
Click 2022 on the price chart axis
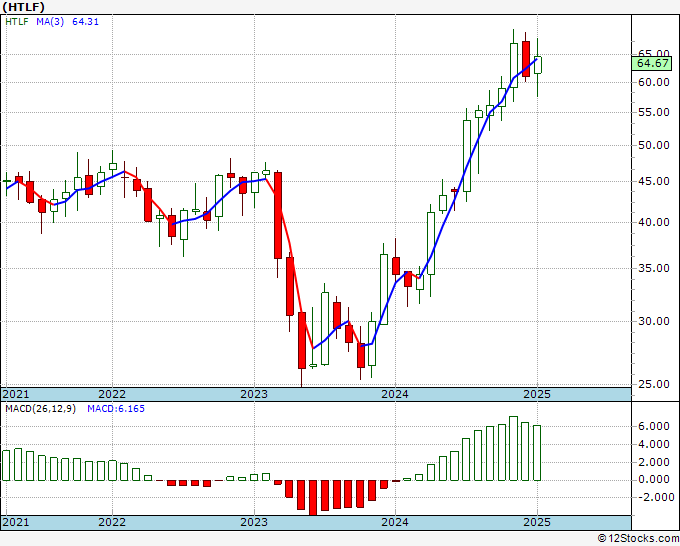pyautogui.click(x=112, y=394)
